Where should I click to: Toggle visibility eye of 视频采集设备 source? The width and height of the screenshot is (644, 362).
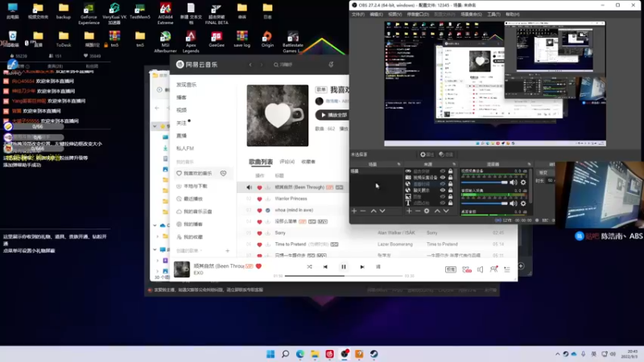[442, 177]
